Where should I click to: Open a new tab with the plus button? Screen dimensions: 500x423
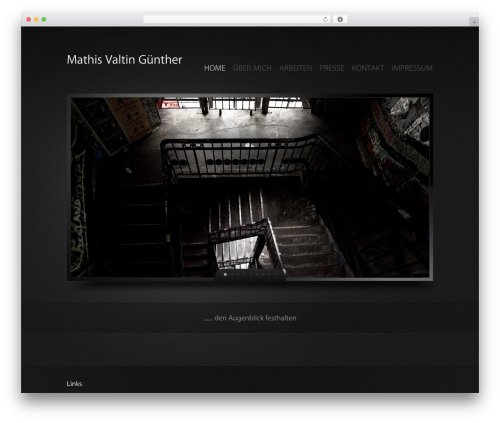point(474,22)
